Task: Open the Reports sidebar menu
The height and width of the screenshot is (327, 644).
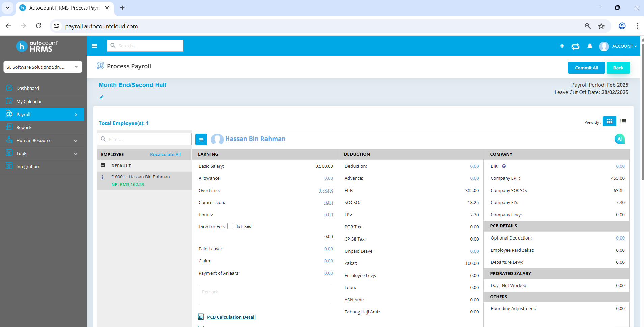Action: [x=24, y=127]
